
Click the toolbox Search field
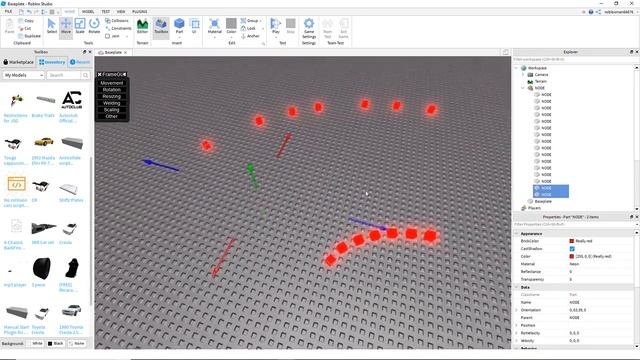63,75
